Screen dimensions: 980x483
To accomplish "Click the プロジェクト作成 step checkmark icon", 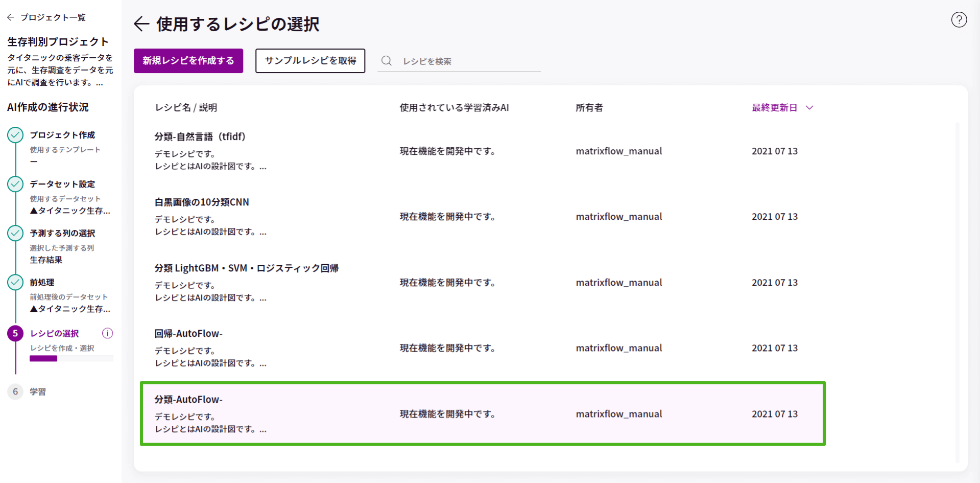I will coord(15,135).
